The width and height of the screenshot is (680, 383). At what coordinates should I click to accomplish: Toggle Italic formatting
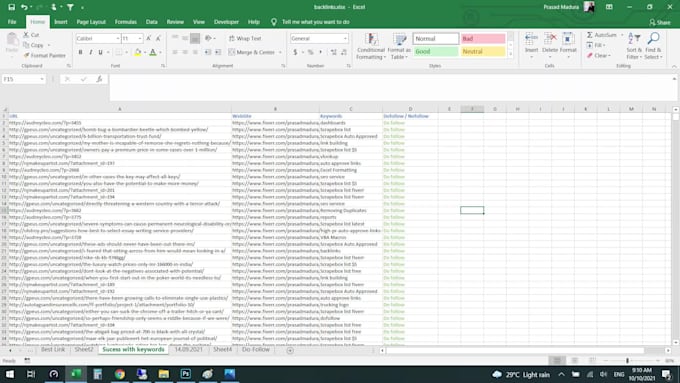90,52
